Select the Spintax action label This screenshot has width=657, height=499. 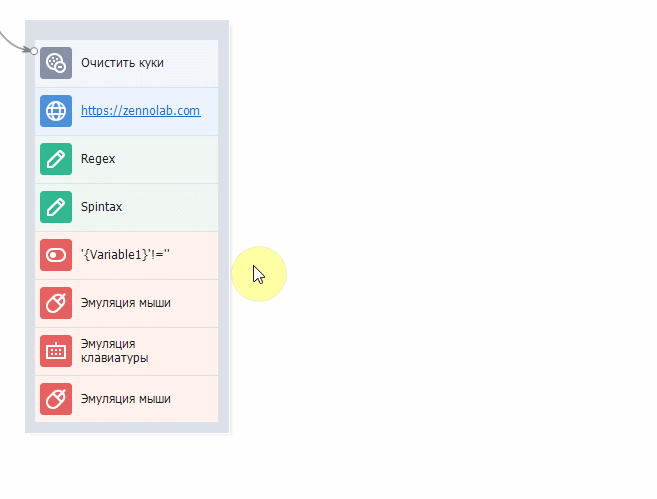[101, 207]
